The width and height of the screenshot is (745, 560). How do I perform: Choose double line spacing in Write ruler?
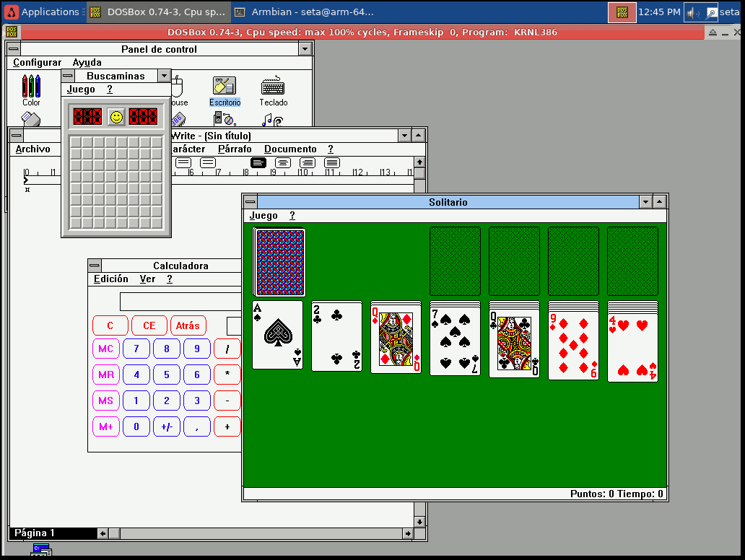click(208, 163)
